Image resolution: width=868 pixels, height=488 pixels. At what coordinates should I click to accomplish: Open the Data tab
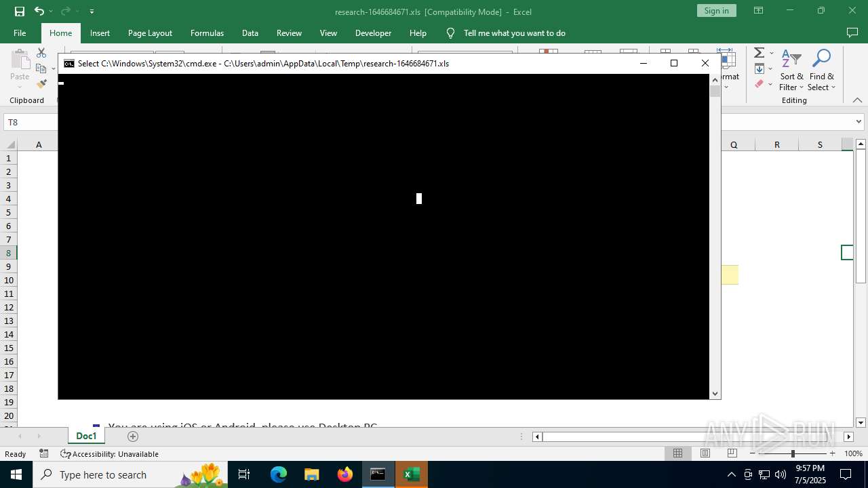[x=250, y=33]
